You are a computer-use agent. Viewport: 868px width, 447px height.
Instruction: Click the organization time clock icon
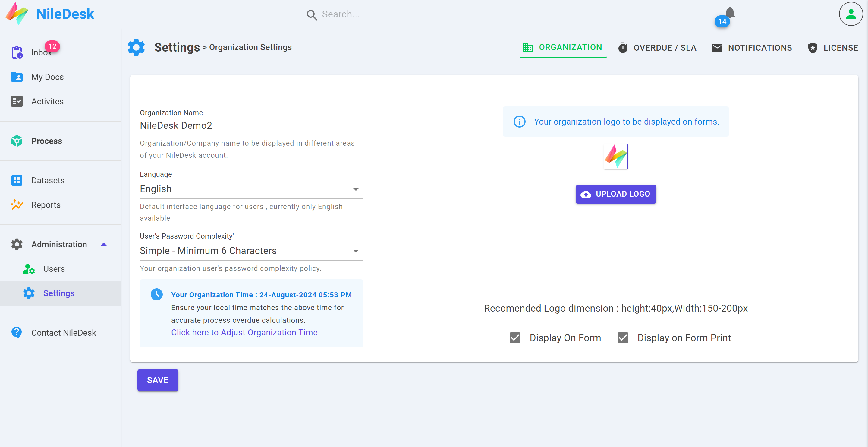pos(157,294)
